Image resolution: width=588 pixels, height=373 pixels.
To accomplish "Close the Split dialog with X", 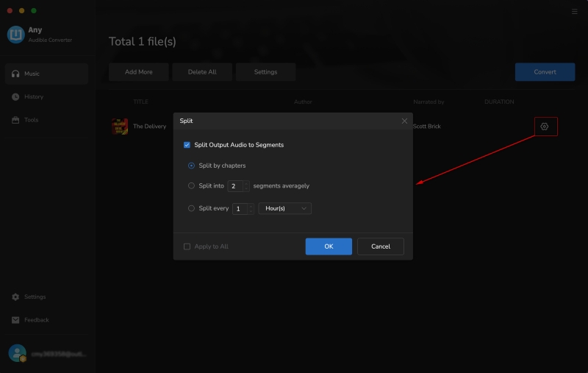I will 404,121.
